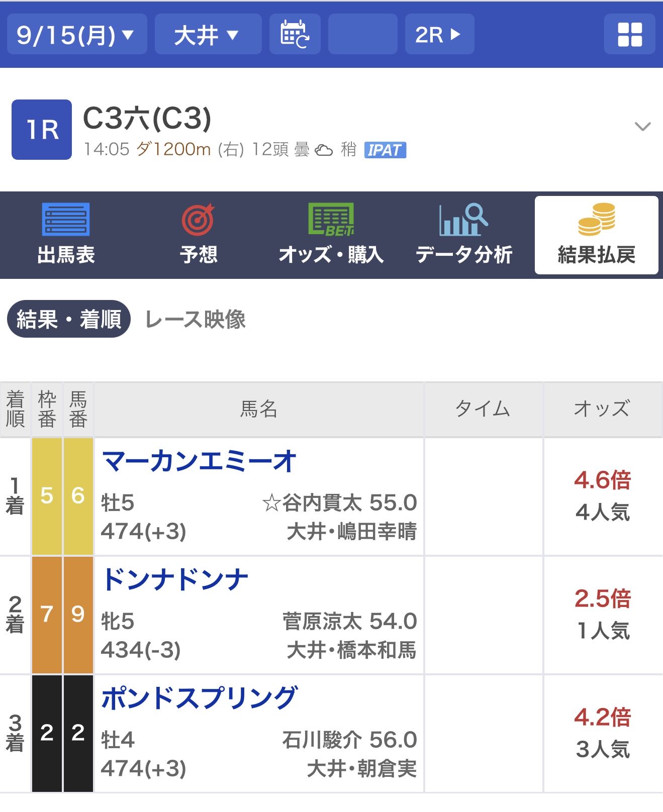Select the 予想 target icon
The width and height of the screenshot is (663, 812).
pos(198,220)
